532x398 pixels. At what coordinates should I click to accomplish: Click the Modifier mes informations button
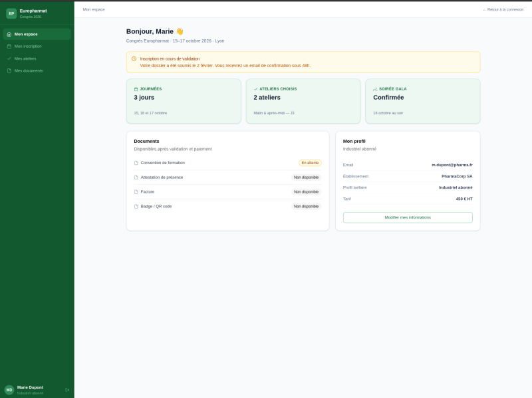pos(408,217)
